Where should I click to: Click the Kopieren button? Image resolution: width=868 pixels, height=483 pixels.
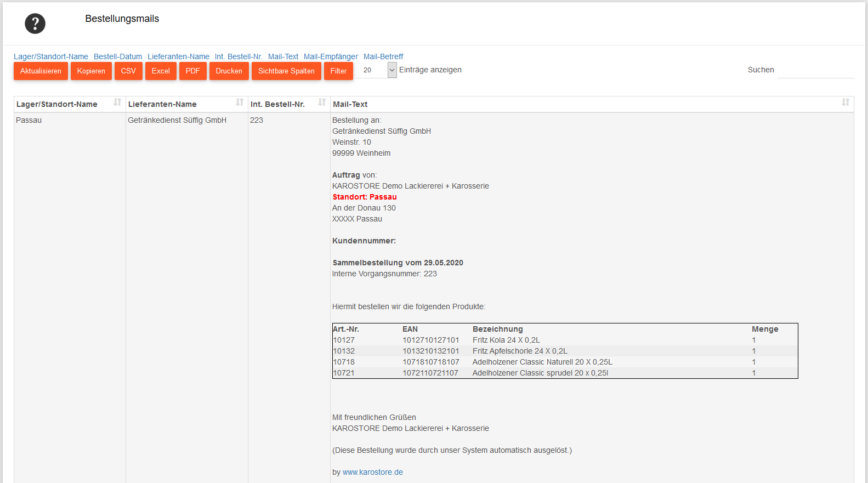pyautogui.click(x=91, y=71)
